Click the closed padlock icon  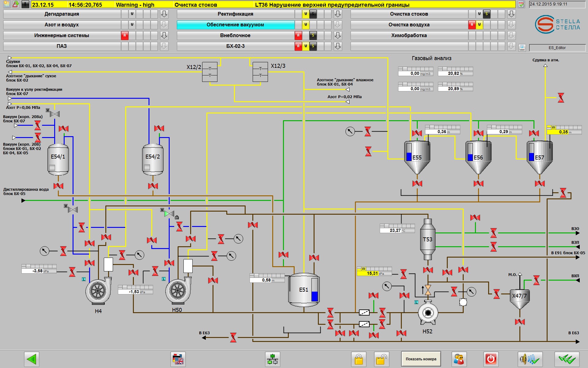[x=359, y=359]
